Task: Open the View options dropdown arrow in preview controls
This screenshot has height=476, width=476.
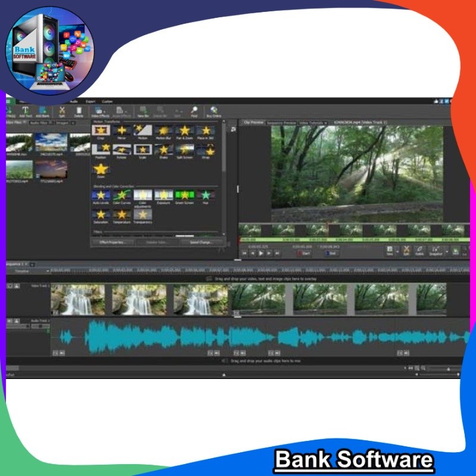Action: tap(397, 251)
